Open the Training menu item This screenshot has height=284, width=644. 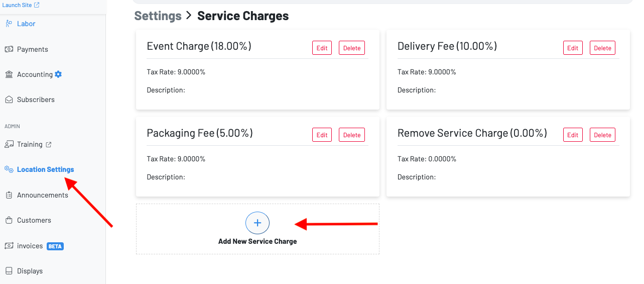point(30,144)
